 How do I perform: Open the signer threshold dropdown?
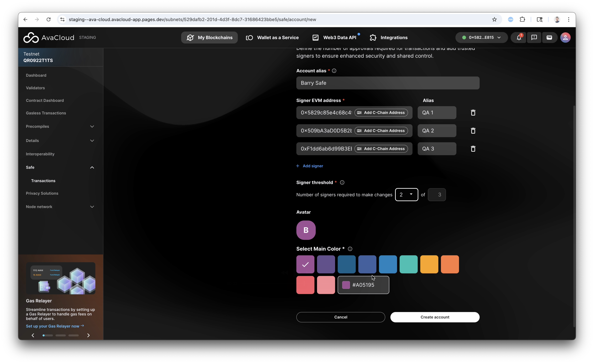pyautogui.click(x=406, y=195)
